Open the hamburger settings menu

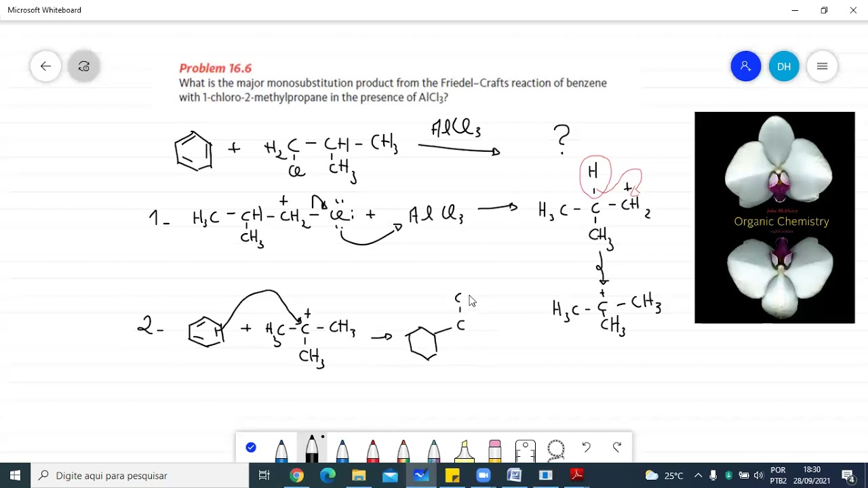822,66
